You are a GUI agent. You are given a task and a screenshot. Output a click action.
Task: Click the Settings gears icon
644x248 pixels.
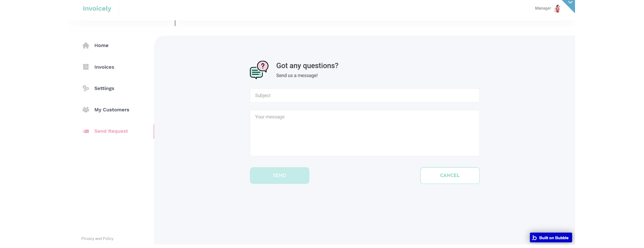86,88
